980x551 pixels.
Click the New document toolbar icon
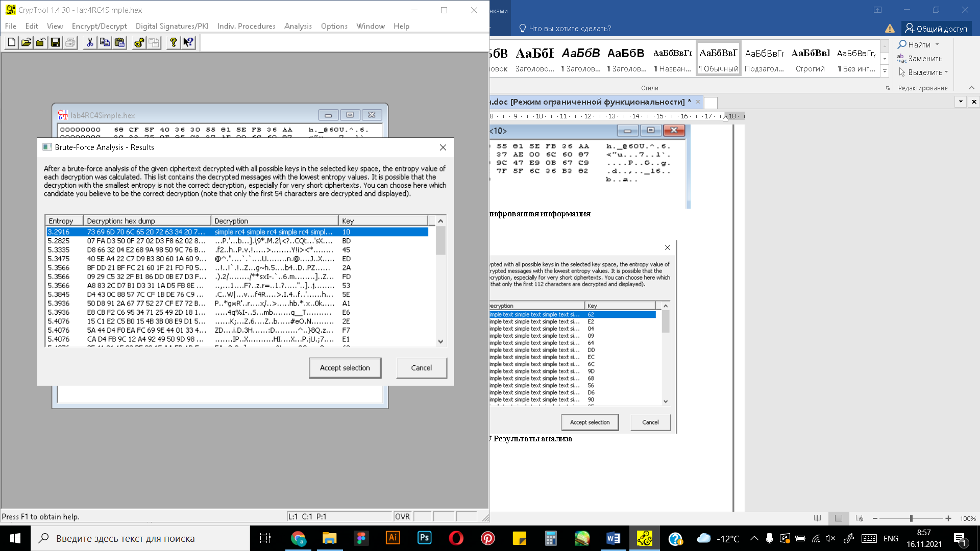[x=11, y=43]
